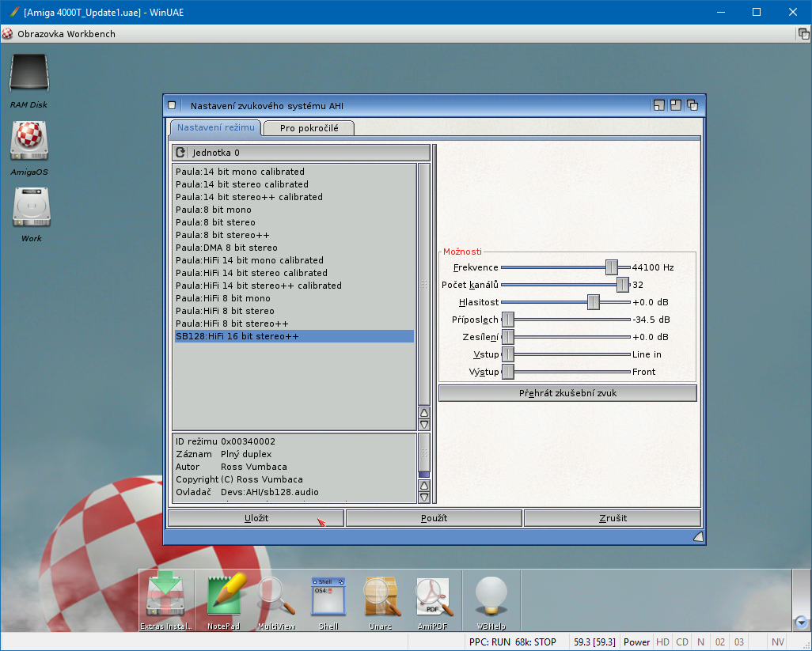
Task: Open WBHelp lightbulb icon
Action: 491,596
